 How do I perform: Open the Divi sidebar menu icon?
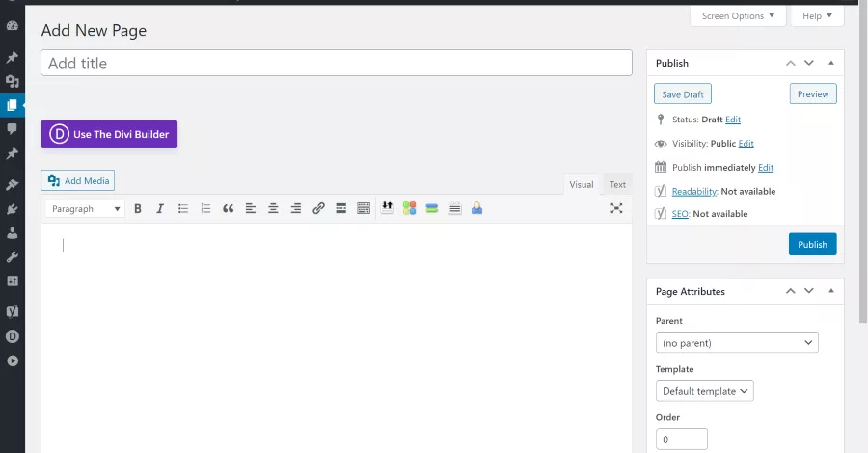pos(13,336)
